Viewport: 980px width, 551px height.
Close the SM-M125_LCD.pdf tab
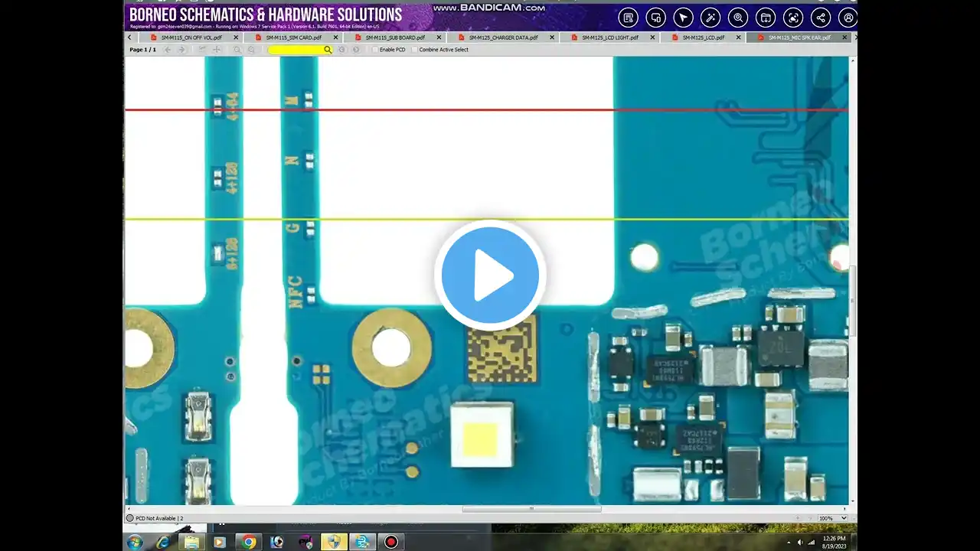(x=739, y=37)
